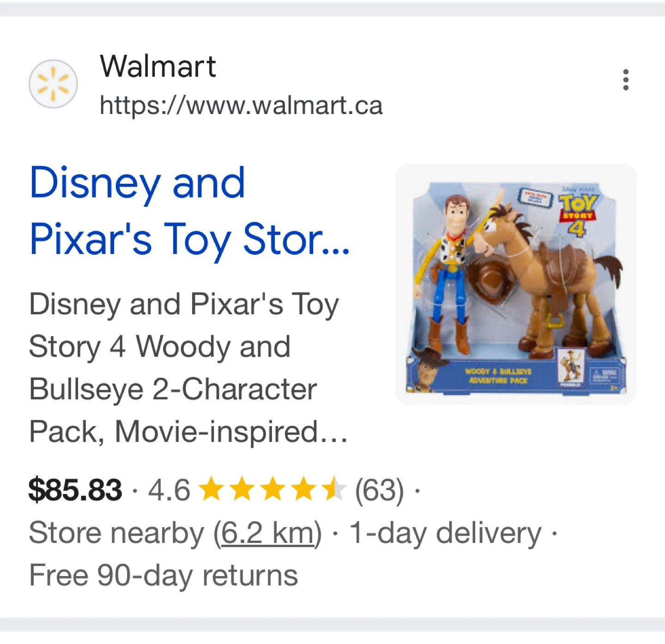Click the $85.83 price
Image resolution: width=665 pixels, height=644 pixels.
[75, 490]
